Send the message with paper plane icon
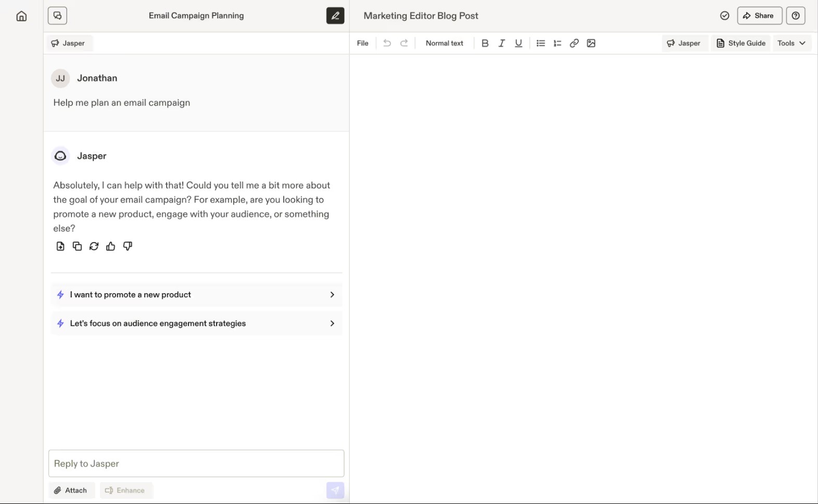 tap(335, 490)
